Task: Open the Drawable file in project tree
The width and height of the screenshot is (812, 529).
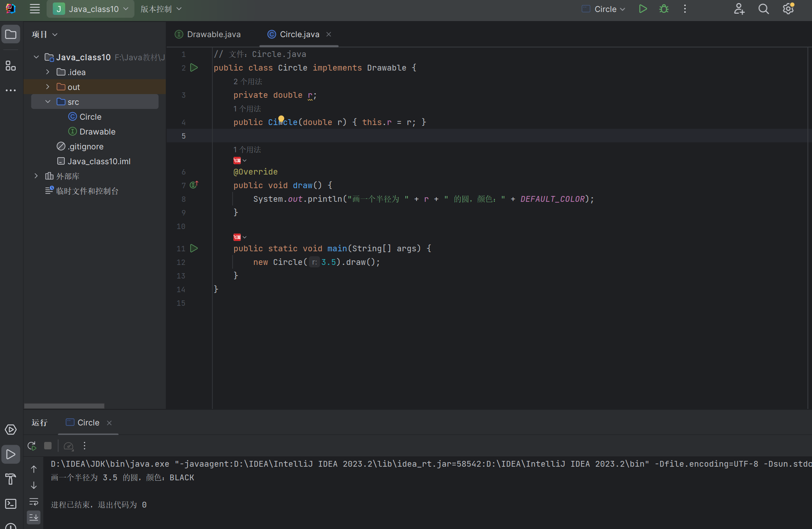Action: point(97,132)
